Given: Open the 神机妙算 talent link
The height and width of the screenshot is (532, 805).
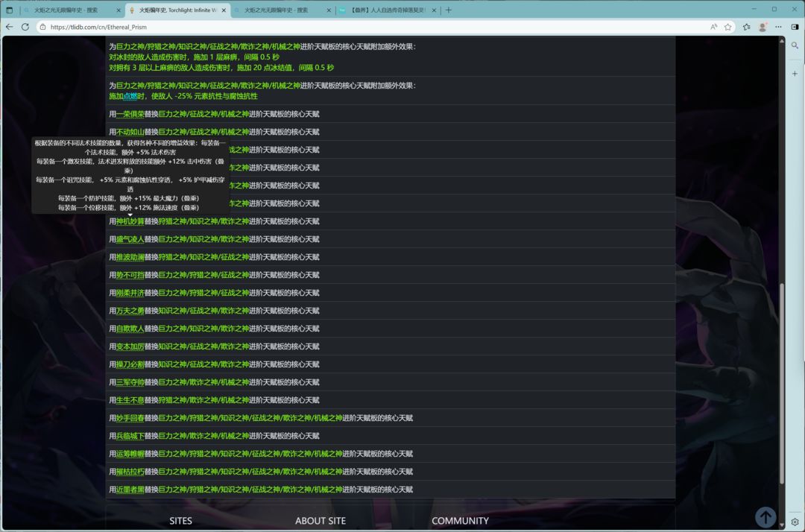Looking at the screenshot, I should point(130,221).
